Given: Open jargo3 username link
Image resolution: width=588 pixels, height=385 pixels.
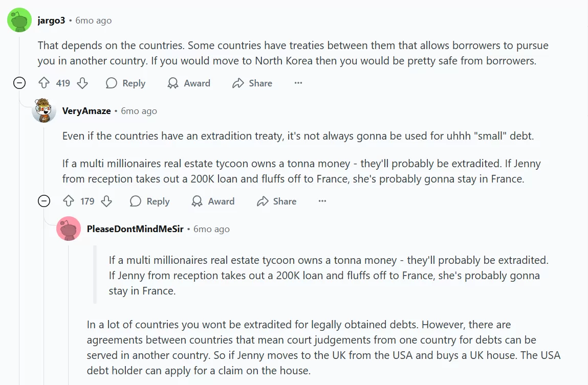Looking at the screenshot, I should 51,21.
